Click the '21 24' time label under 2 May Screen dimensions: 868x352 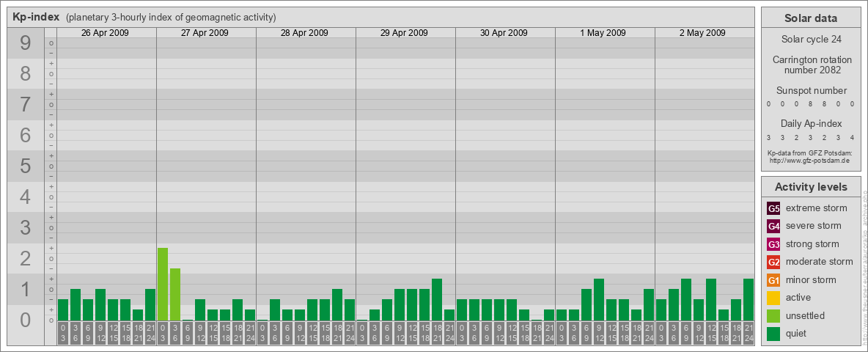749,332
